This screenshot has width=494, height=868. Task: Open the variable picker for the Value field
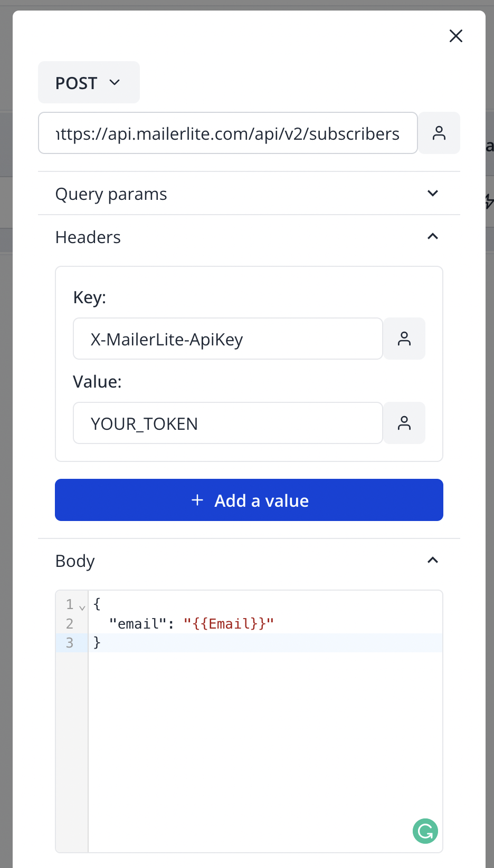click(404, 423)
